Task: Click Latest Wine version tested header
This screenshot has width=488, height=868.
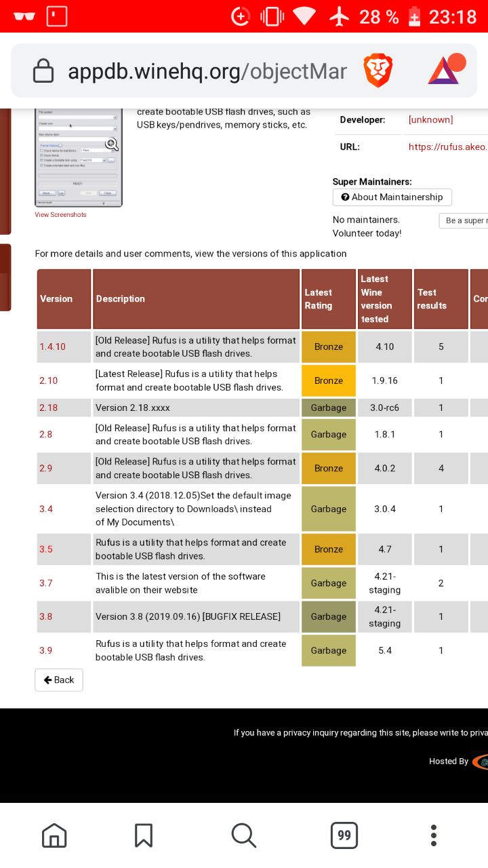Action: click(385, 299)
